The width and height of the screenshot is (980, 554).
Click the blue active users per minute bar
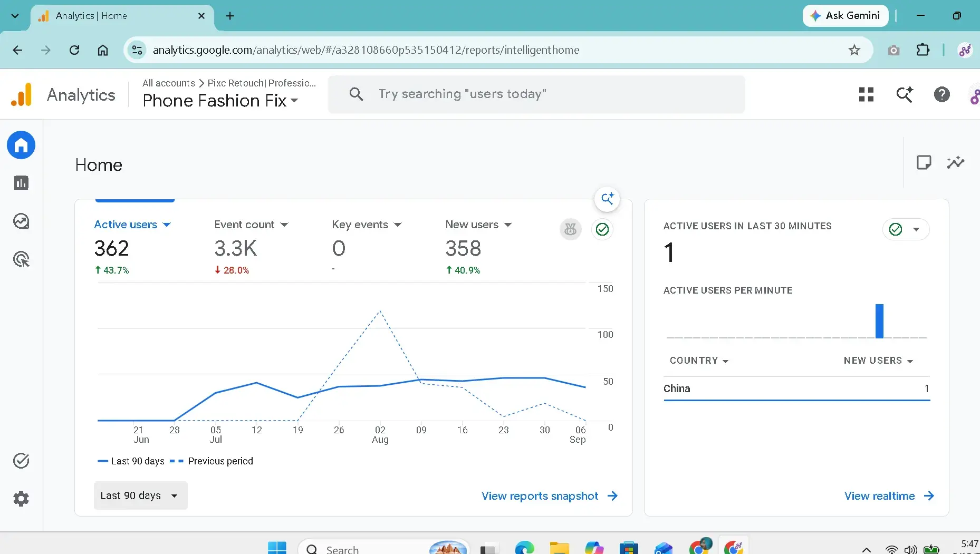(x=879, y=321)
